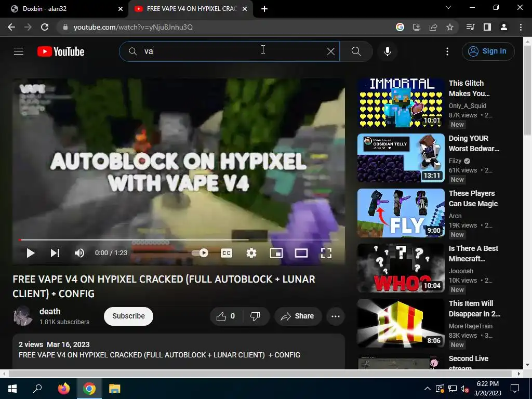Open YouTube settings three-dot menu
The width and height of the screenshot is (532, 399).
(447, 51)
